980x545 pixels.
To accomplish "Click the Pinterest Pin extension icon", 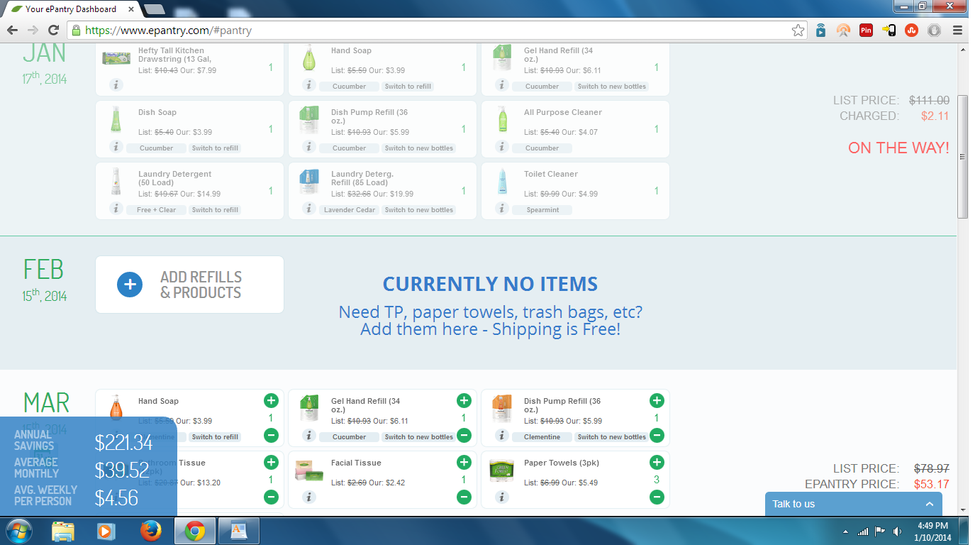I will (x=866, y=31).
